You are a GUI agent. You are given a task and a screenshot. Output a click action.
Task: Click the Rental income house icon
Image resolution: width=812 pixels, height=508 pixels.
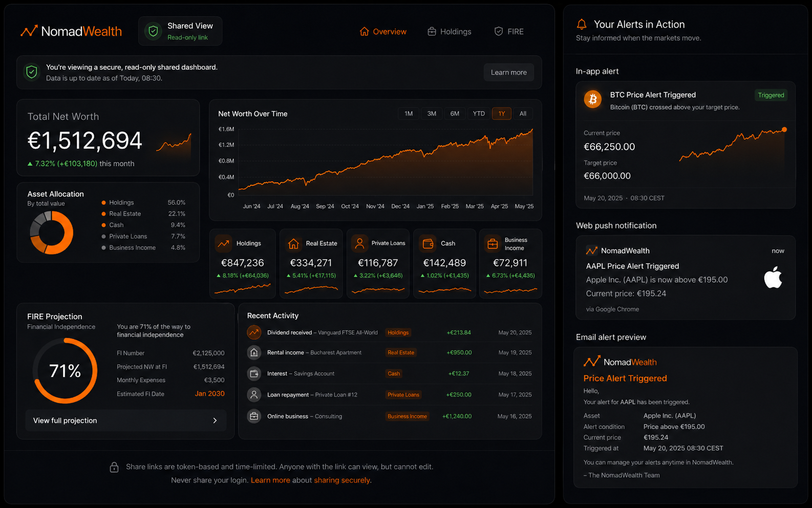[254, 352]
